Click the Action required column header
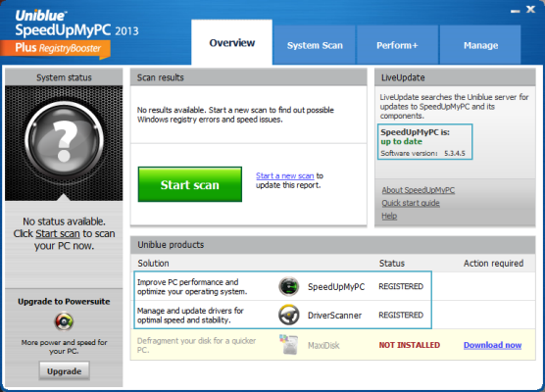545x392 pixels. pyautogui.click(x=493, y=263)
